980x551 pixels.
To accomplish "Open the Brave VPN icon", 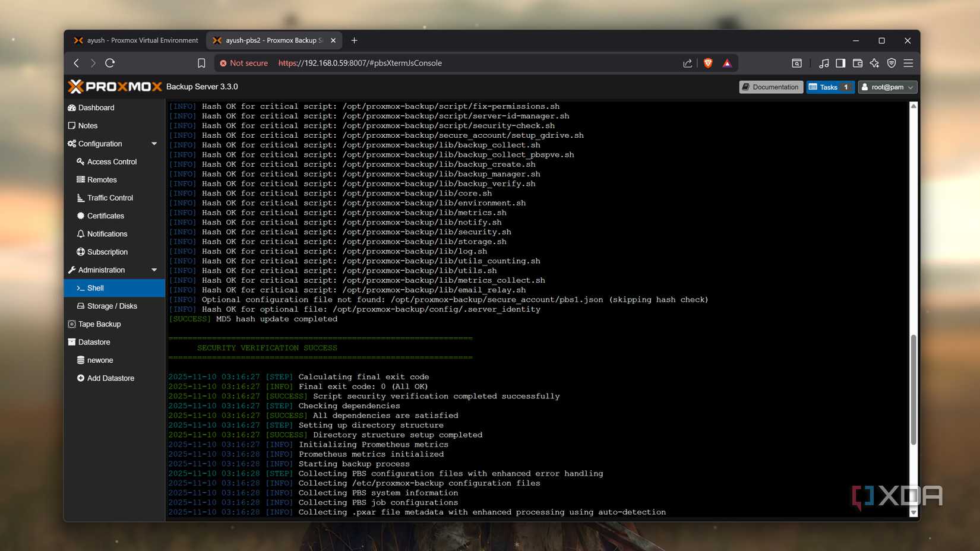I will 891,63.
